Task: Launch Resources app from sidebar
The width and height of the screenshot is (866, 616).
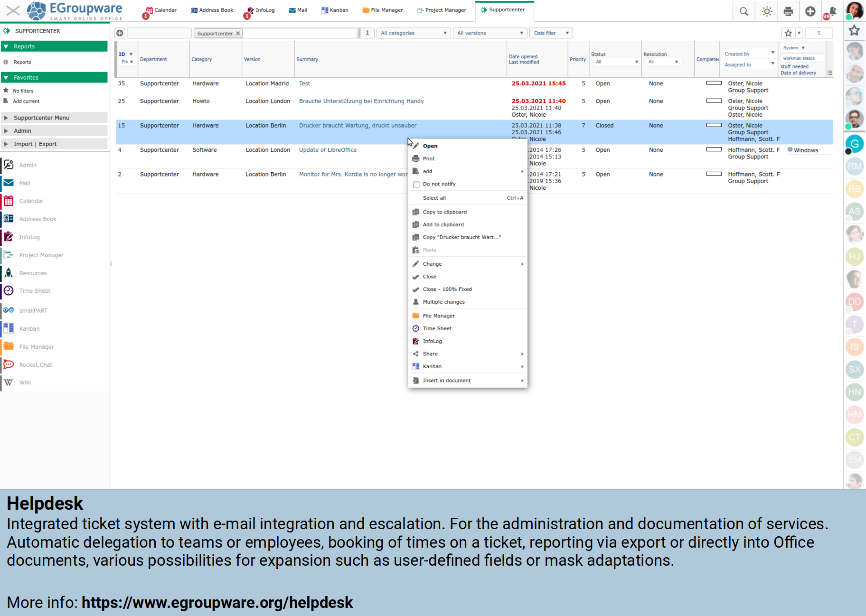Action: [x=33, y=273]
